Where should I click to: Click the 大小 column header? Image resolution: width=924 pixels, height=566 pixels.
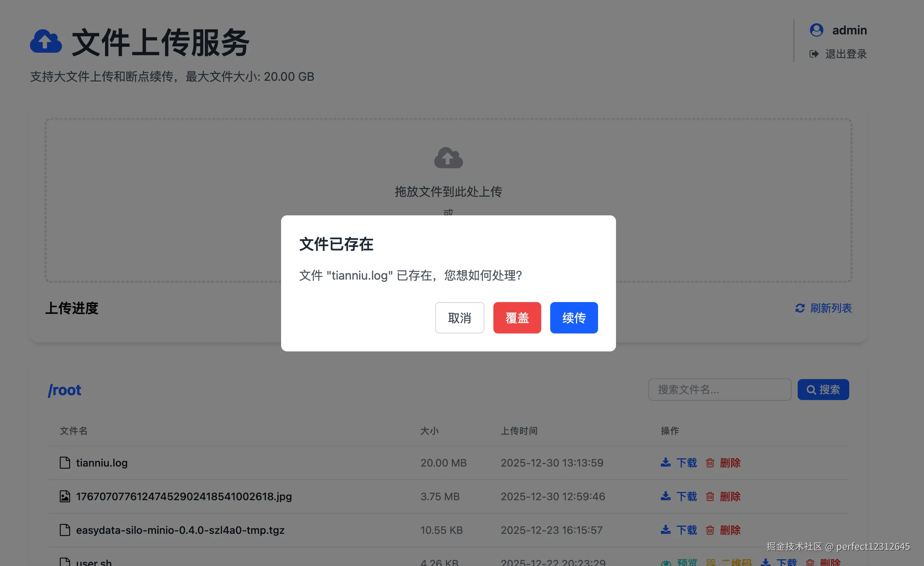(429, 431)
